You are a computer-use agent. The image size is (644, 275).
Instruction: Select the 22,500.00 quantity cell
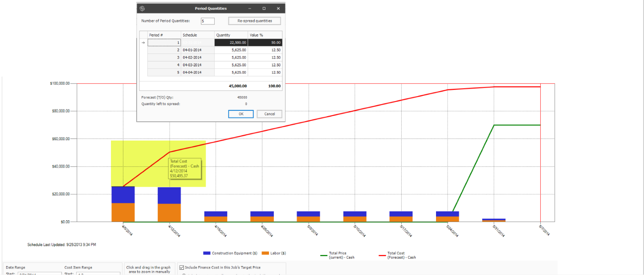(x=231, y=43)
